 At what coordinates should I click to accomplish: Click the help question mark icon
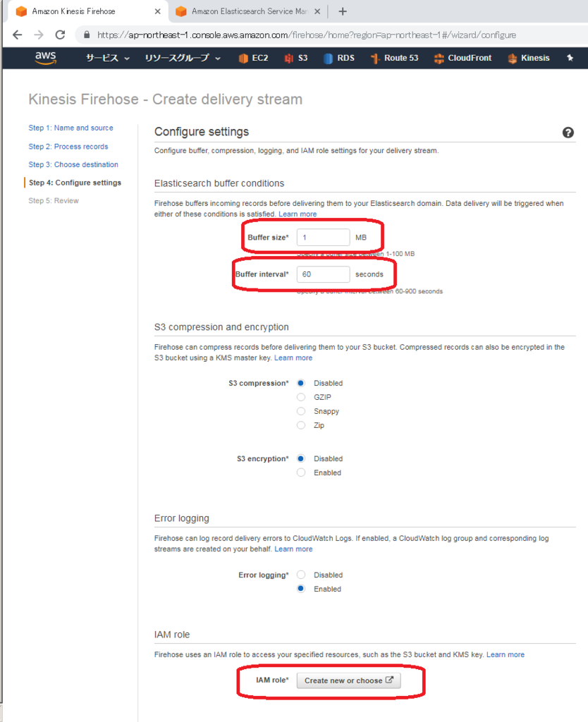(568, 133)
